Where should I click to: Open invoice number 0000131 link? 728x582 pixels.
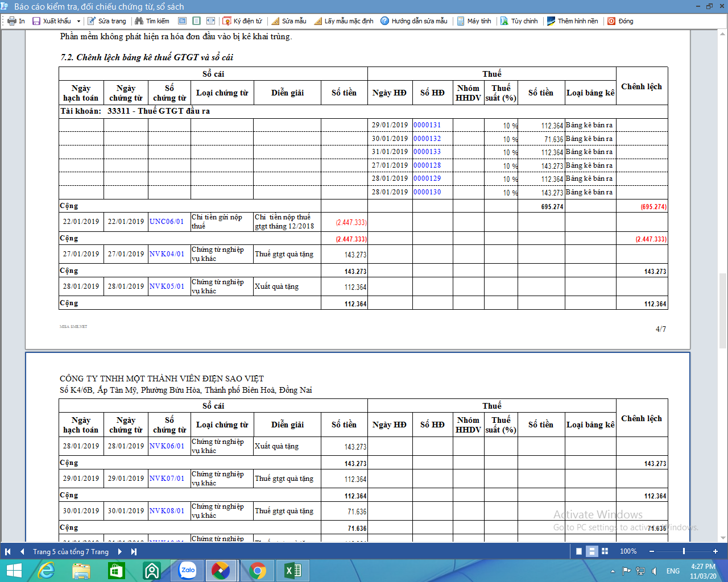(427, 125)
